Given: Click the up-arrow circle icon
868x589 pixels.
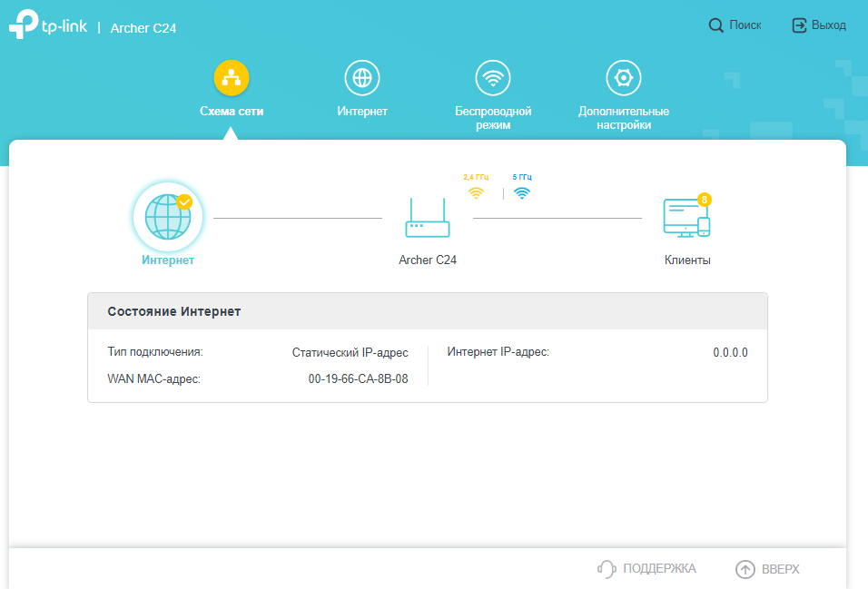Looking at the screenshot, I should tap(745, 569).
